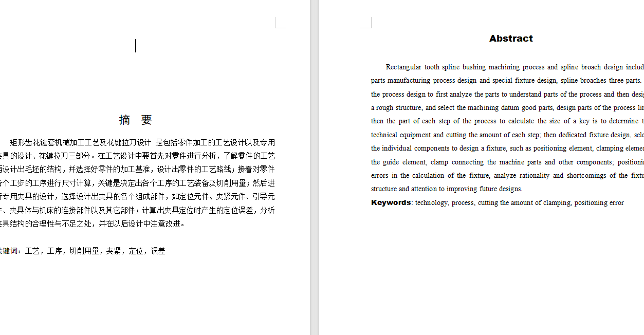
Task: Click the line starting 'the guide element, clamp connecting'
Action: (507, 162)
